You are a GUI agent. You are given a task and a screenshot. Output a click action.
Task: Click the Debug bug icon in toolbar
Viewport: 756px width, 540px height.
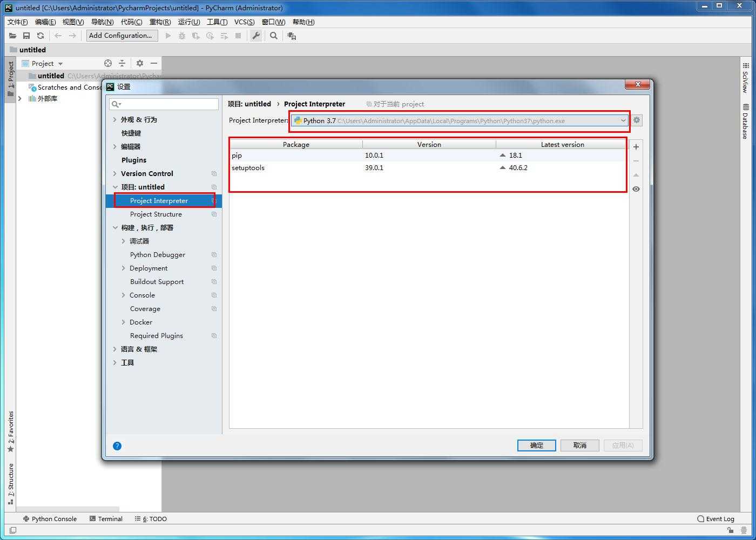pyautogui.click(x=182, y=36)
